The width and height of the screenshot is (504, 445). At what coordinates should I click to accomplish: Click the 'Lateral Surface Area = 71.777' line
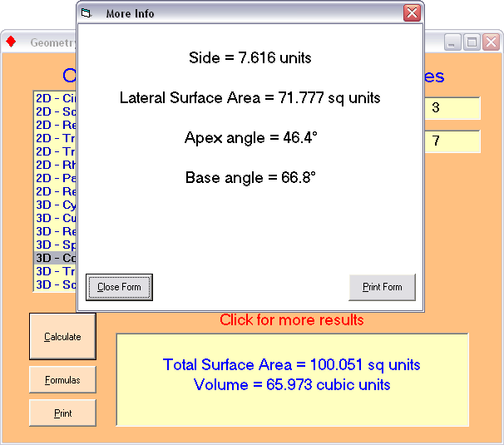[250, 98]
